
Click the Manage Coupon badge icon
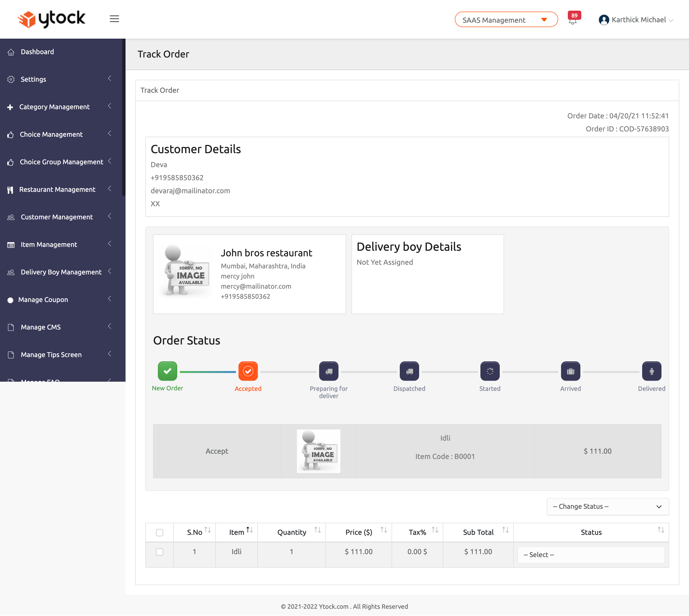click(x=10, y=300)
